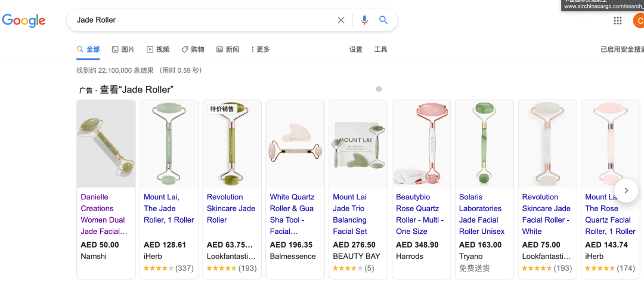Click the AED 50.00 price
The image size is (644, 290).
point(100,245)
